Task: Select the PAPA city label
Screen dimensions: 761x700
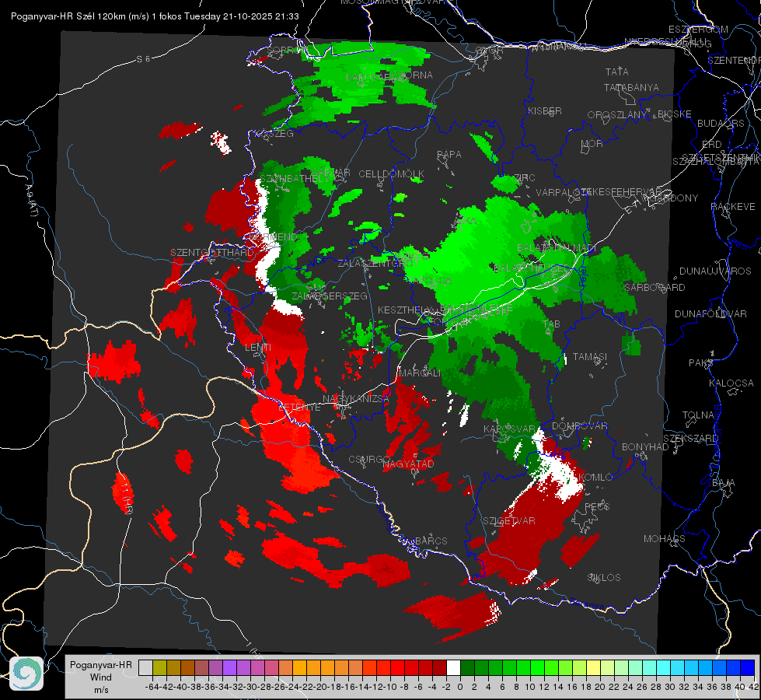Action: click(449, 155)
